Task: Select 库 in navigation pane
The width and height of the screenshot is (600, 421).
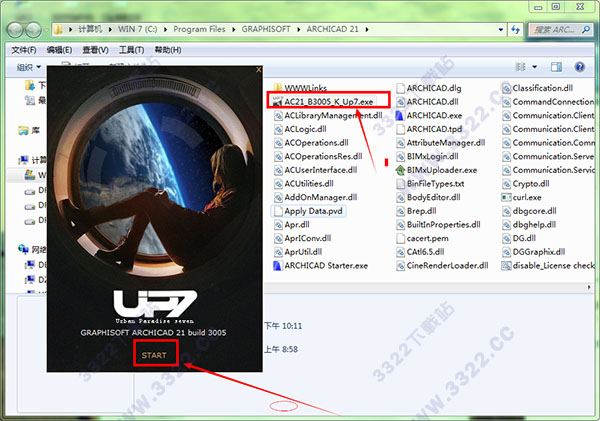Action: [x=29, y=131]
